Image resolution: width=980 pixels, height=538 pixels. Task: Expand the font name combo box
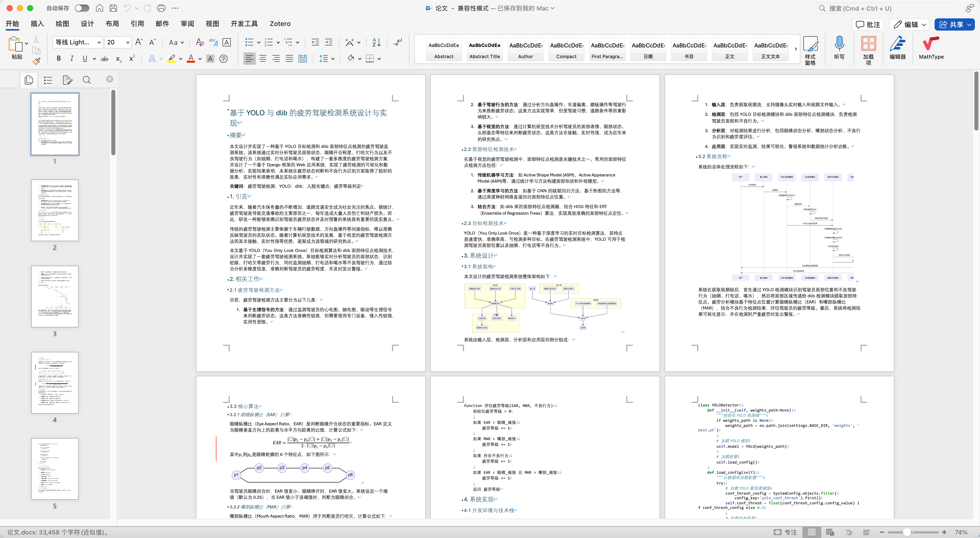point(99,42)
